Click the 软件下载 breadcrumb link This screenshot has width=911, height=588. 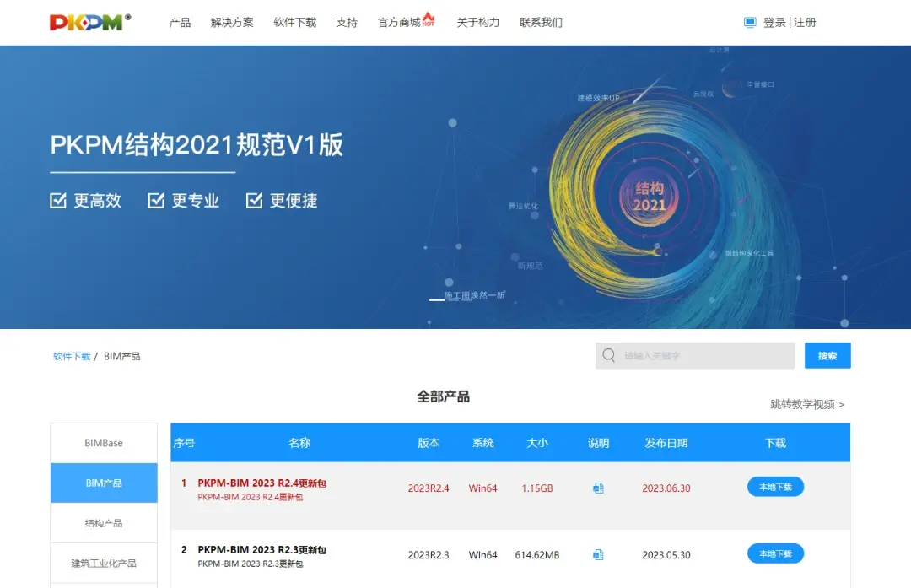[x=72, y=356]
